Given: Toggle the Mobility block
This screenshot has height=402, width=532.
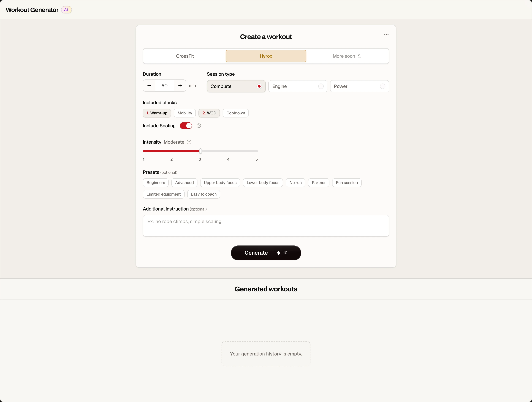Looking at the screenshot, I should coord(185,113).
